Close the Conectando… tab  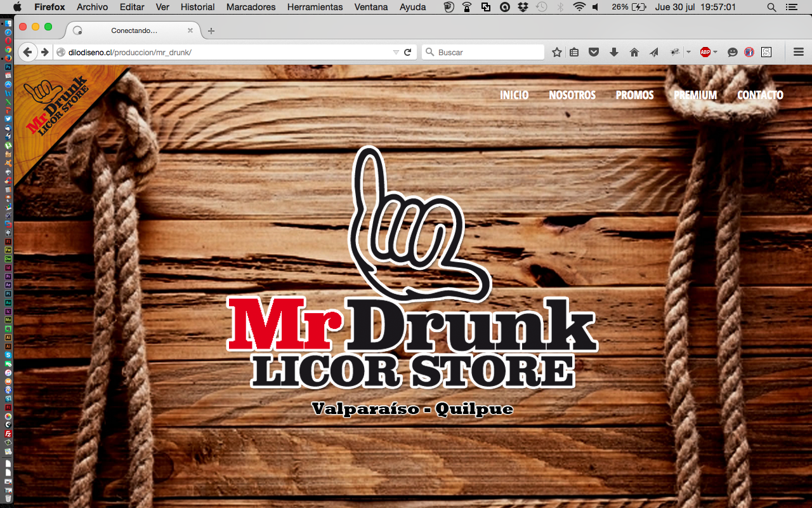pos(190,30)
